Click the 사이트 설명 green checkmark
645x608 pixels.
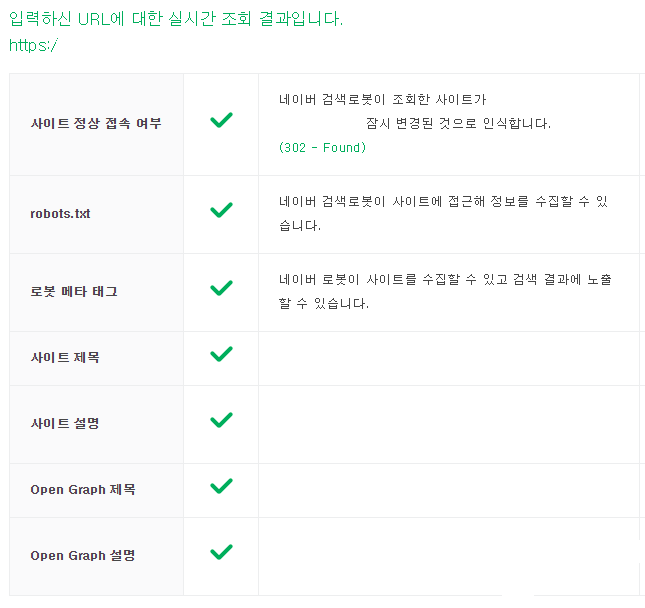pyautogui.click(x=221, y=420)
